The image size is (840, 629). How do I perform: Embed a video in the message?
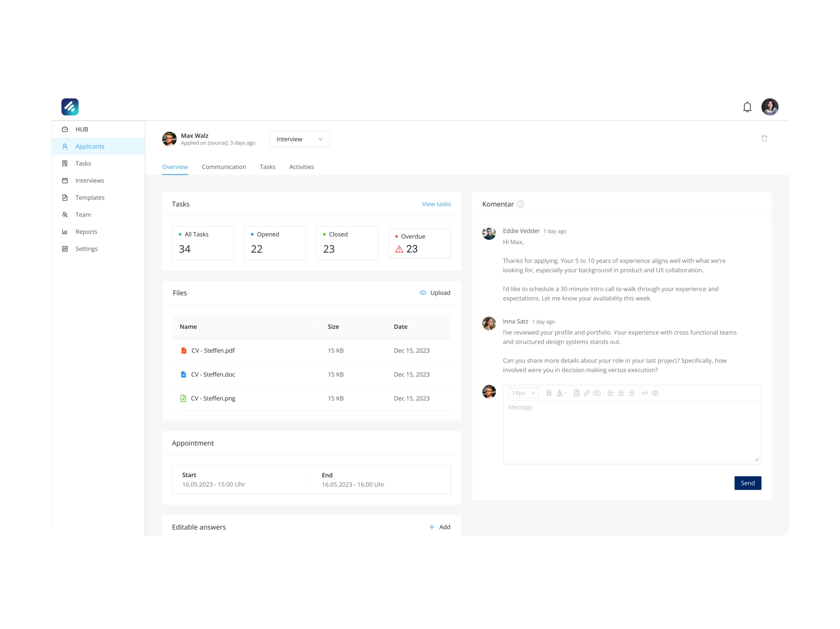click(x=597, y=393)
